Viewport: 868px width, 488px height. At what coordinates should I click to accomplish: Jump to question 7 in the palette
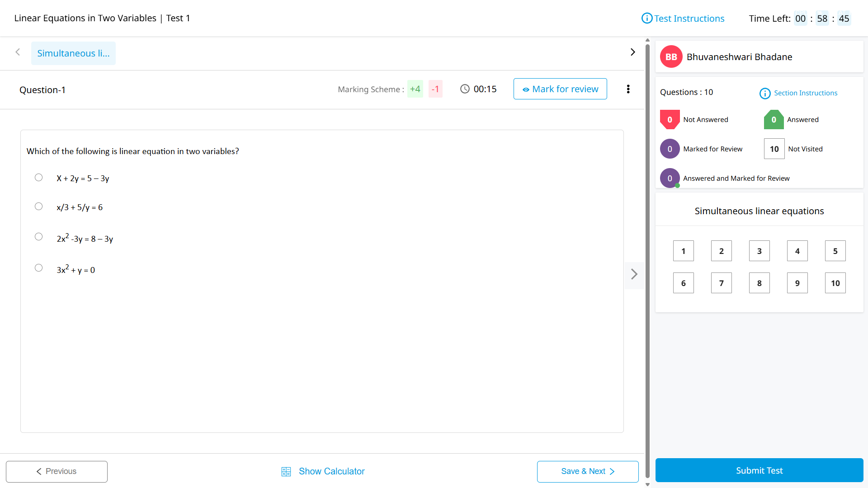point(721,283)
